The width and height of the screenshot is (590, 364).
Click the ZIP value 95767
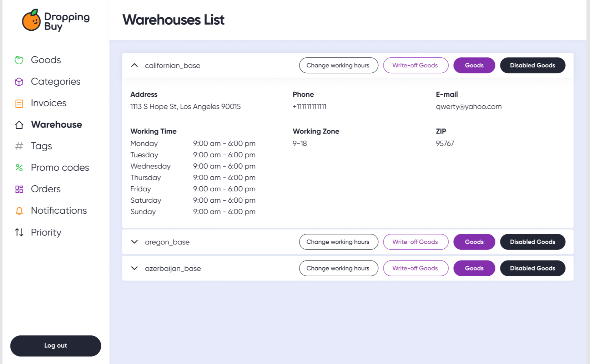coord(445,143)
